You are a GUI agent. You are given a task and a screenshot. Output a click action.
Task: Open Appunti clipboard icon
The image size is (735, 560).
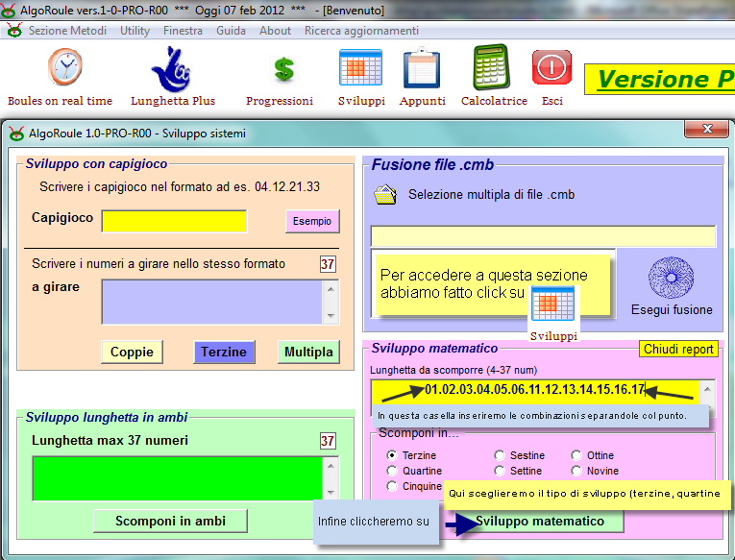click(x=422, y=68)
